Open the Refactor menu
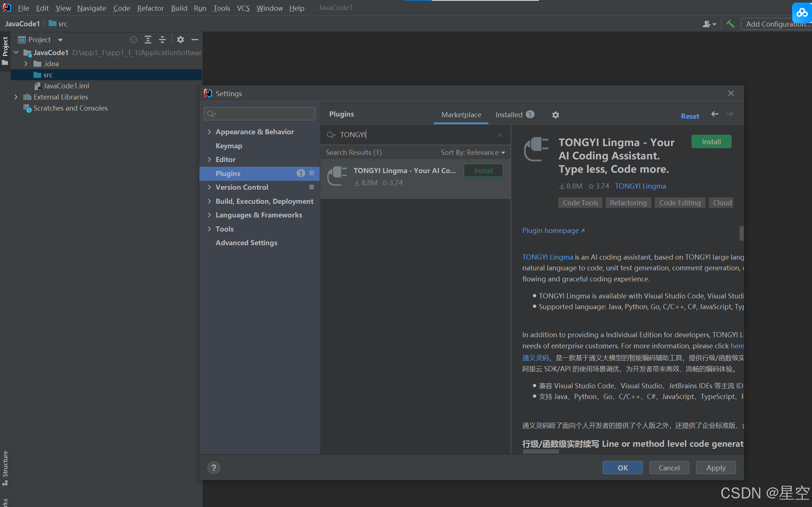The image size is (812, 507). [x=150, y=8]
